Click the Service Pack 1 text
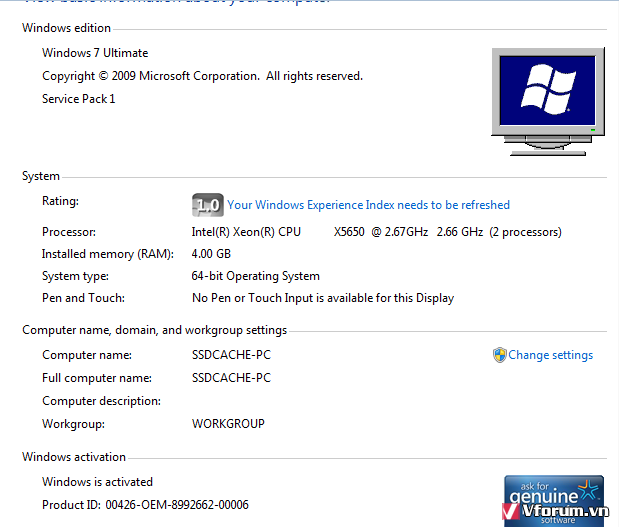Screen dimensions: 619x527 pyautogui.click(x=79, y=99)
